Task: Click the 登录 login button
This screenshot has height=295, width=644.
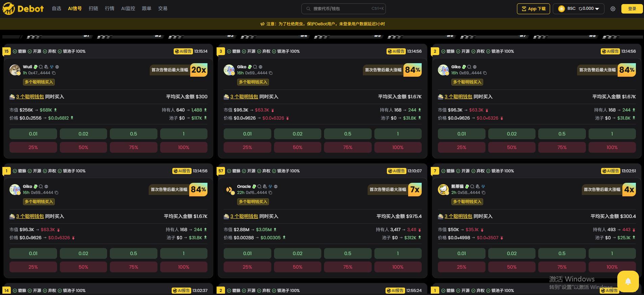Action: pos(632,9)
